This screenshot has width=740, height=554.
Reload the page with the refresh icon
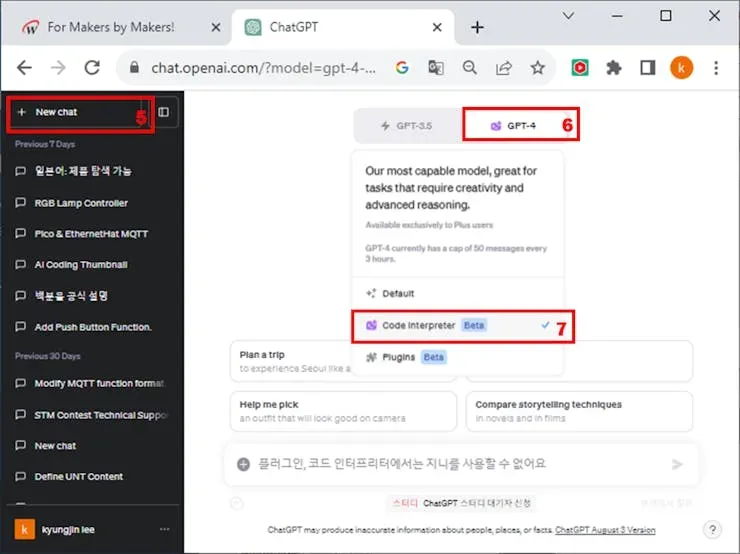[x=92, y=68]
